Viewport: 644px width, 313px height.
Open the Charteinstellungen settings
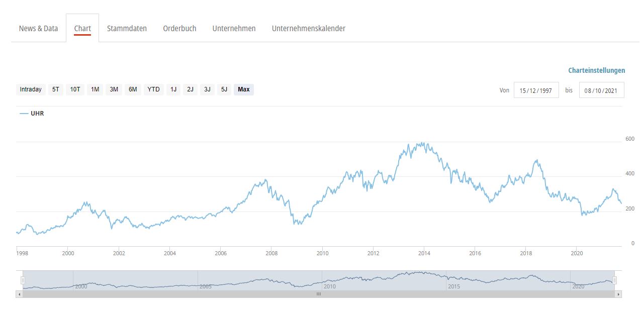(x=596, y=70)
